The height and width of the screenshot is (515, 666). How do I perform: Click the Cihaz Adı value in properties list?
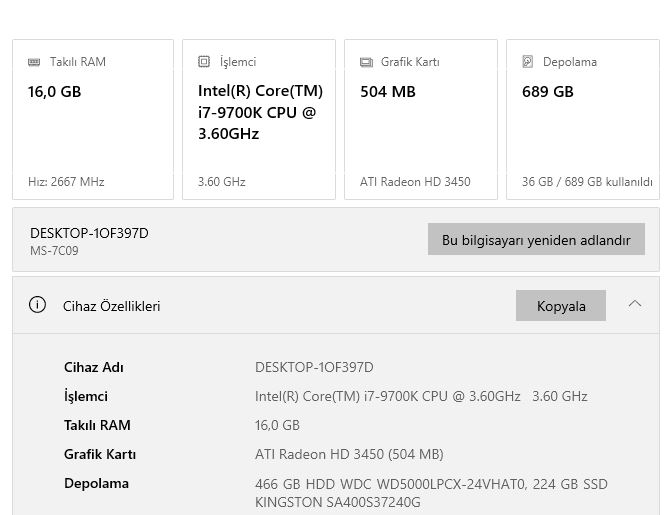point(314,367)
